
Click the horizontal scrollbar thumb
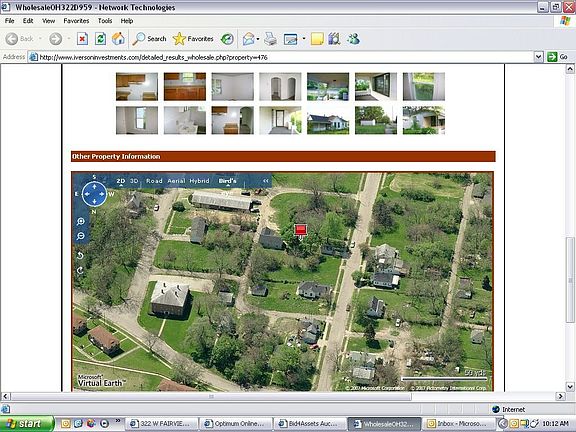tap(211, 396)
